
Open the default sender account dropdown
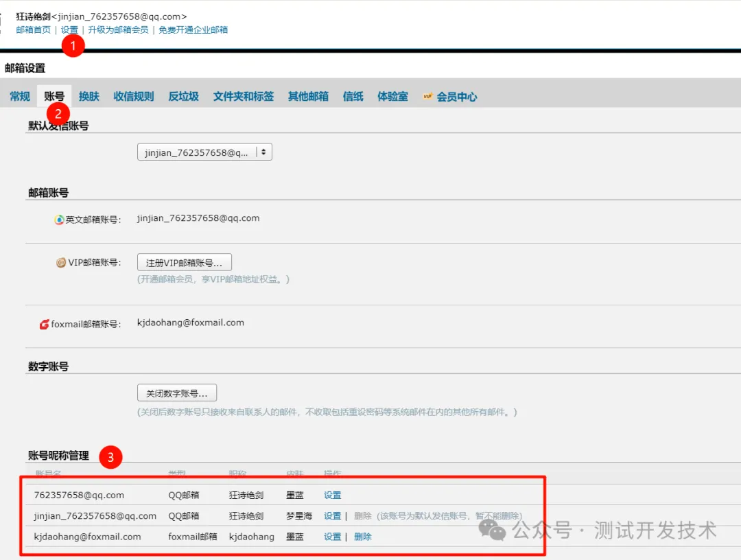(x=204, y=152)
